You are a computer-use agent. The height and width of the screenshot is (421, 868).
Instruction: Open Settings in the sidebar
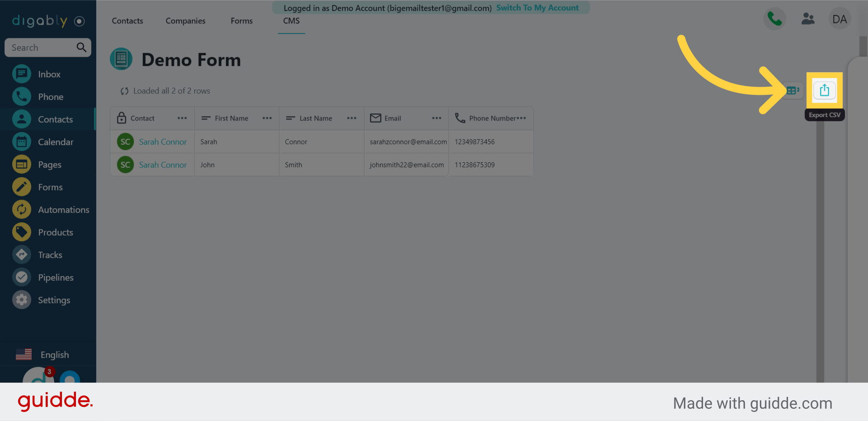pyautogui.click(x=48, y=300)
